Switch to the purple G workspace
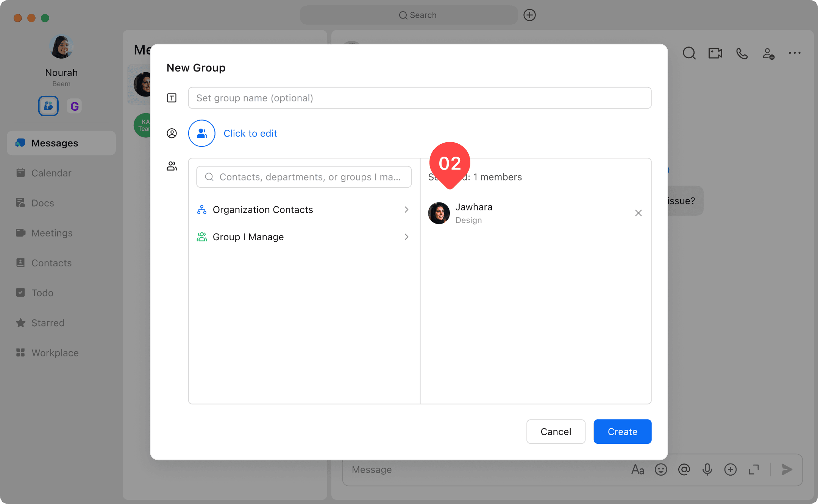Image resolution: width=818 pixels, height=504 pixels. tap(75, 106)
